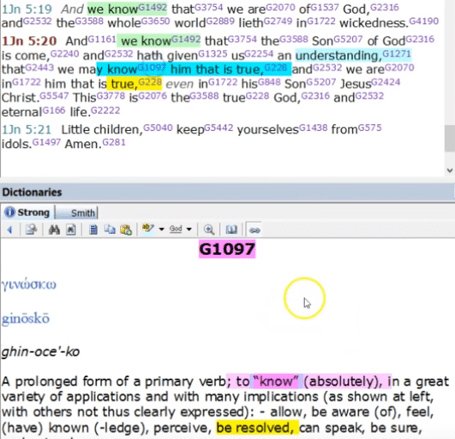The image size is (455, 439).
Task: Click the transliteration ginōskō
Action: click(26, 318)
